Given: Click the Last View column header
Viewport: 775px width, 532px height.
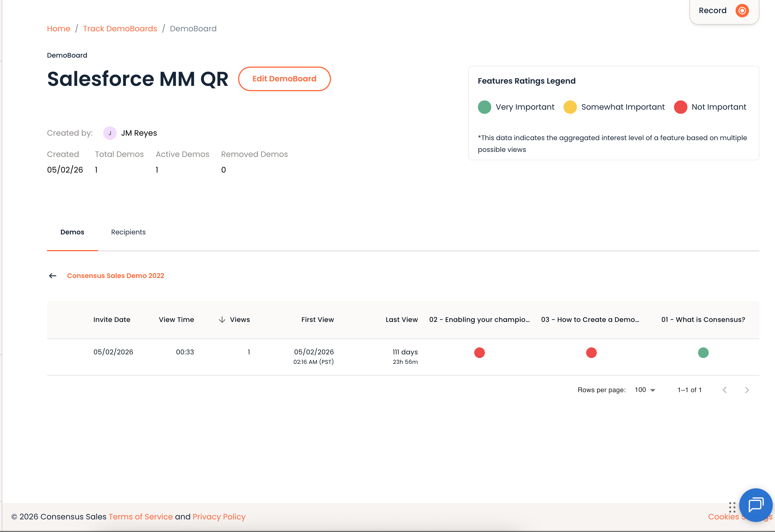Looking at the screenshot, I should 402,320.
